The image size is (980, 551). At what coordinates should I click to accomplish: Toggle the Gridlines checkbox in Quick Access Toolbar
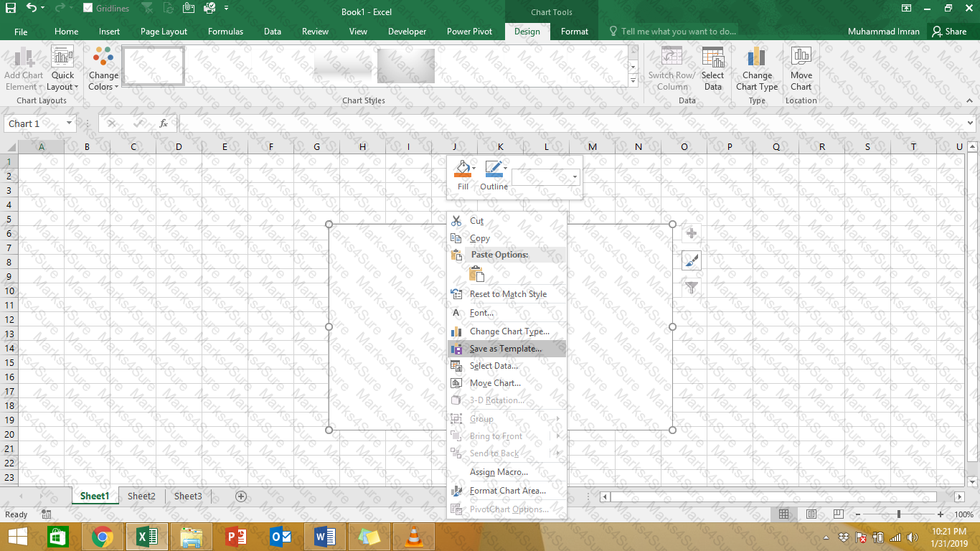click(88, 9)
